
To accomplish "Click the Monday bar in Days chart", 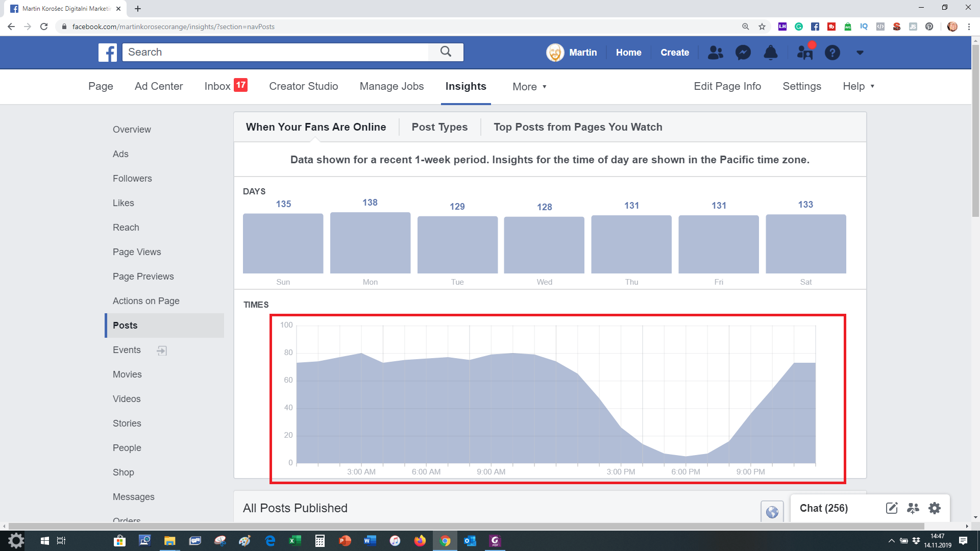I will 370,243.
